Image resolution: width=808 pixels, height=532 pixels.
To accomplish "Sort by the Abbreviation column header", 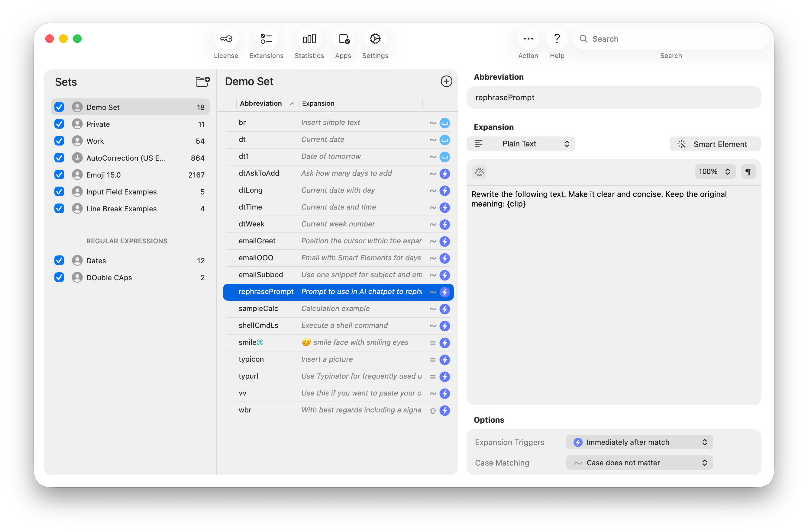I will tap(261, 104).
